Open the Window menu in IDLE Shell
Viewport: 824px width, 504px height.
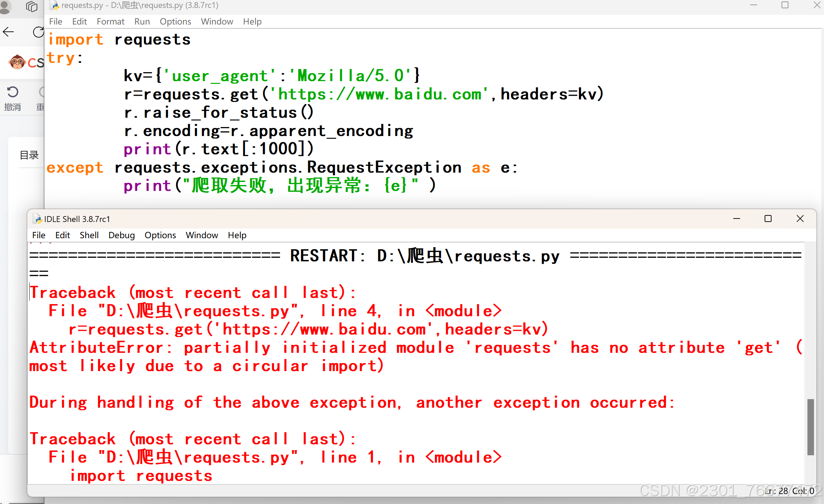(202, 235)
